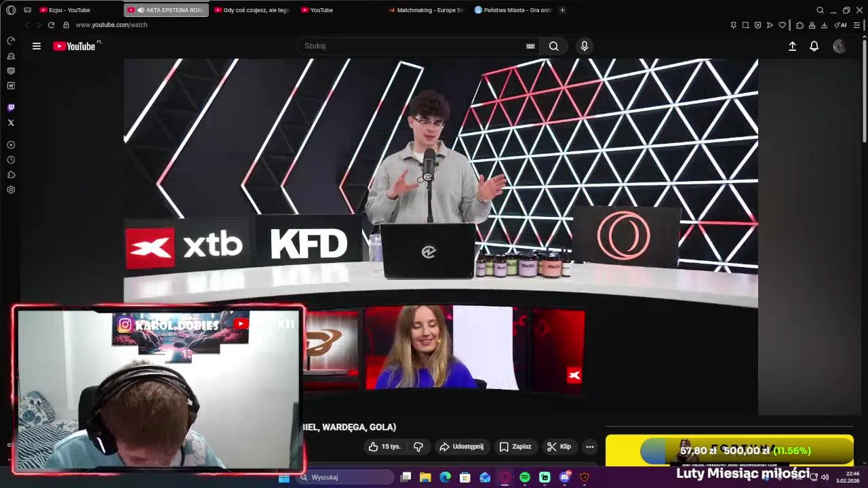The image size is (868, 488).
Task: Switch to 'Gdy coś czujesz' tab
Action: pos(252,10)
